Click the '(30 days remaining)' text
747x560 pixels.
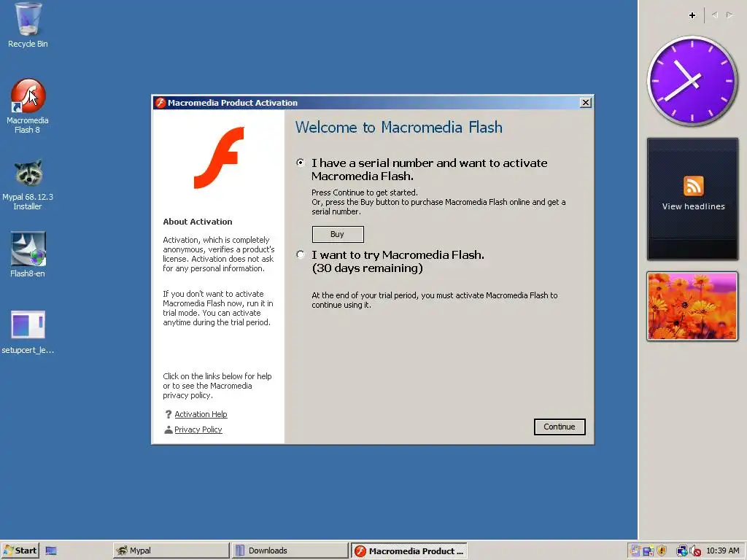coord(368,268)
